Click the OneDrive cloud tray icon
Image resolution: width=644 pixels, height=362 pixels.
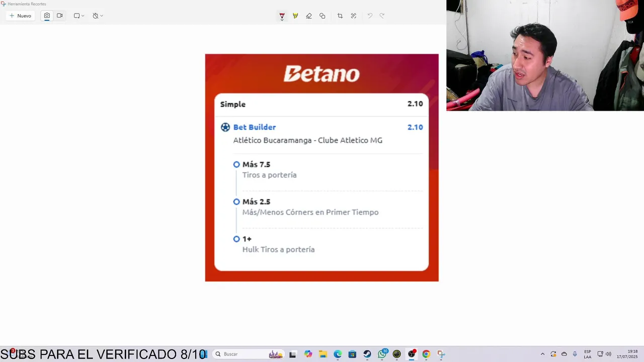click(x=564, y=354)
